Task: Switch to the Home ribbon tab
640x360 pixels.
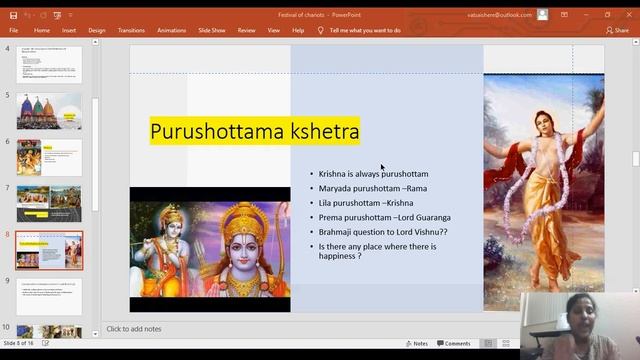Action: (42, 30)
